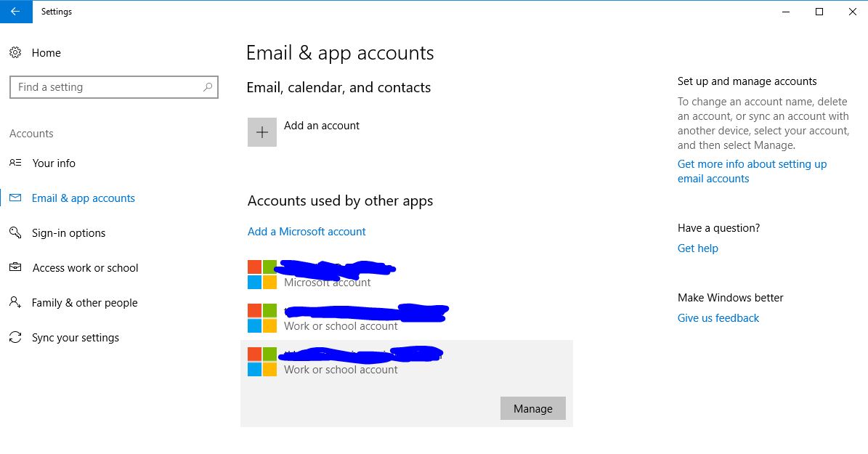868x454 pixels.
Task: Click the Get help link
Action: click(697, 248)
